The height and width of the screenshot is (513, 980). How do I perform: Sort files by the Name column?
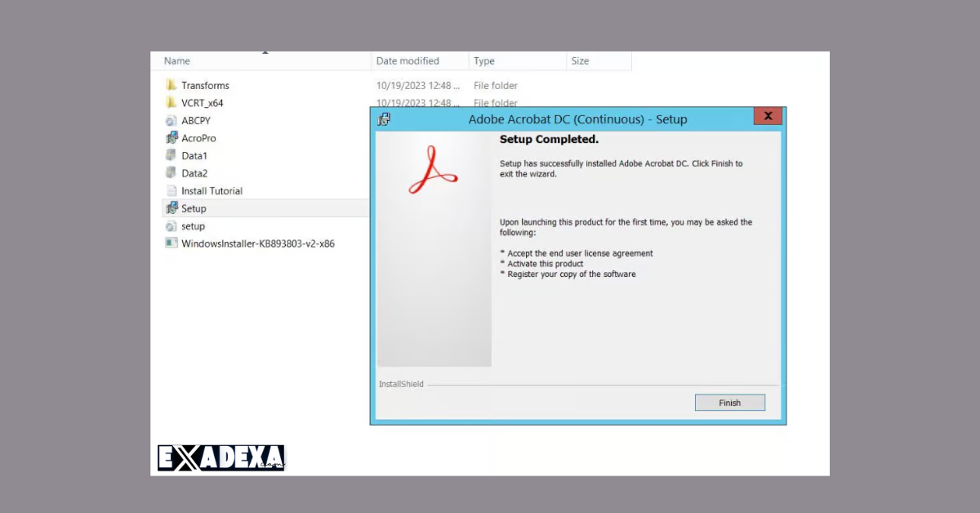pyautogui.click(x=176, y=60)
